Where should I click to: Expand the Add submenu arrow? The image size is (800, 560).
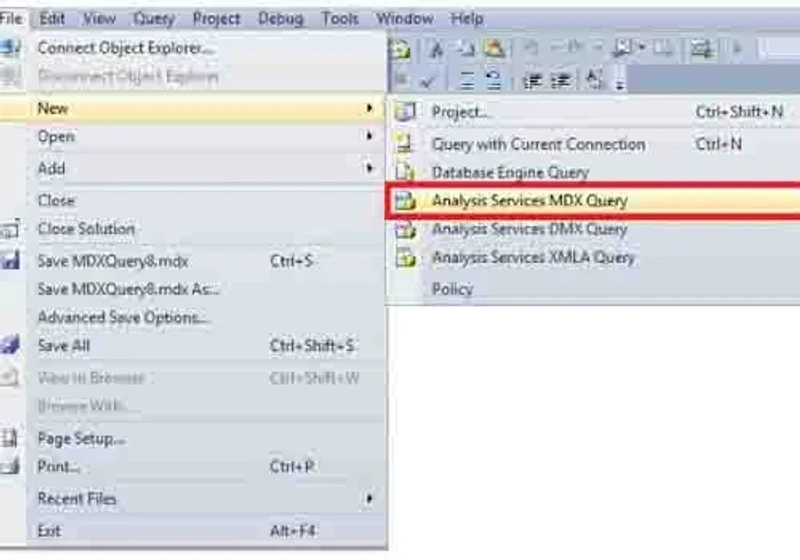369,168
